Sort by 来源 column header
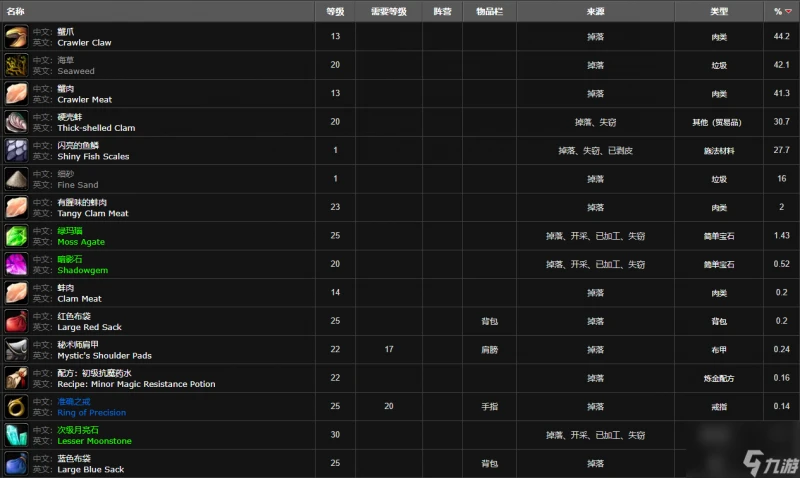This screenshot has height=478, width=800. pyautogui.click(x=594, y=11)
